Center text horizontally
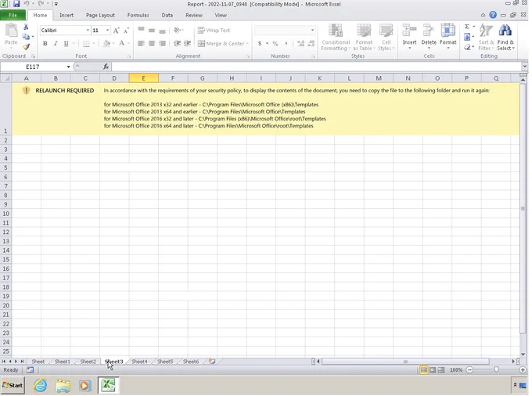The height and width of the screenshot is (396, 532). coord(152,43)
